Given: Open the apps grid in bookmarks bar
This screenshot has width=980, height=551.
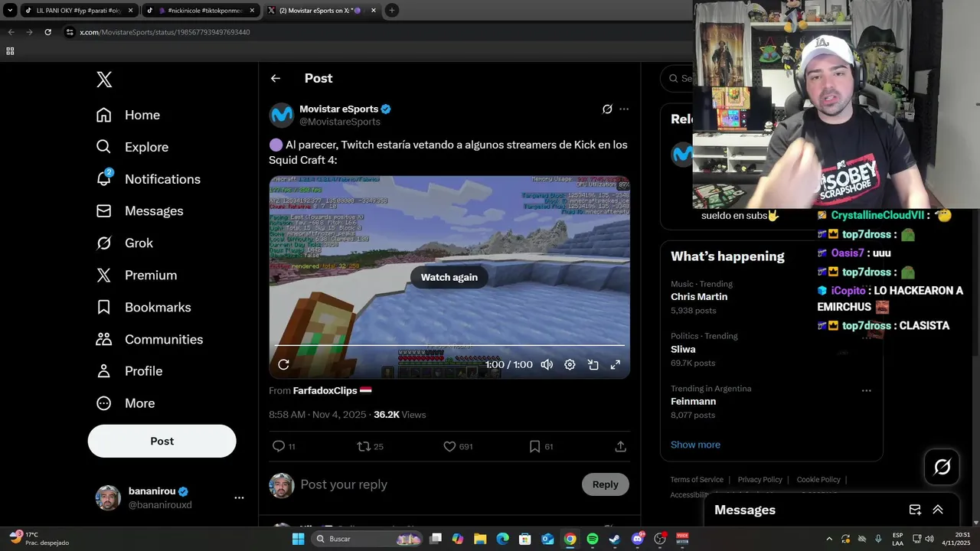Looking at the screenshot, I should [x=10, y=51].
